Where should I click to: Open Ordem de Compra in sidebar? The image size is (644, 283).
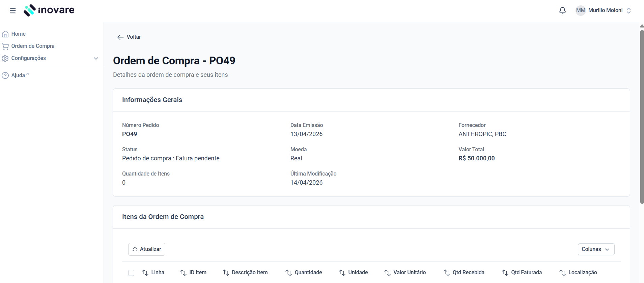coord(33,46)
